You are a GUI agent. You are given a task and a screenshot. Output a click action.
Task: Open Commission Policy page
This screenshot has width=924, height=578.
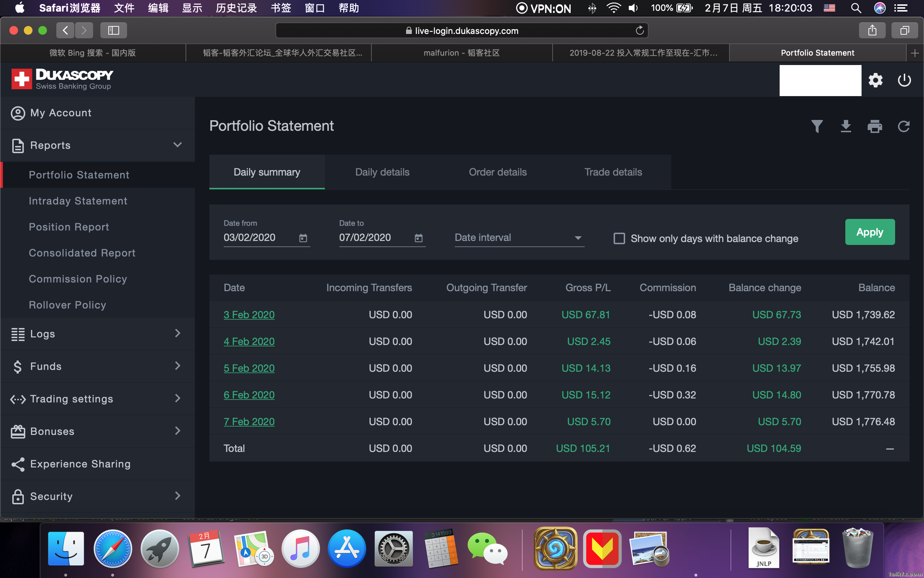point(78,279)
